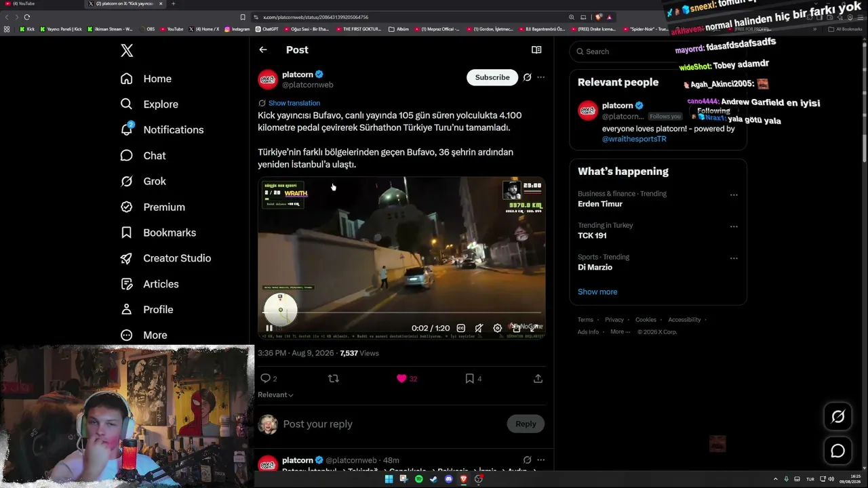Viewport: 868px width, 488px height.
Task: Click the @wraithesportsTR mention link
Action: (x=634, y=139)
